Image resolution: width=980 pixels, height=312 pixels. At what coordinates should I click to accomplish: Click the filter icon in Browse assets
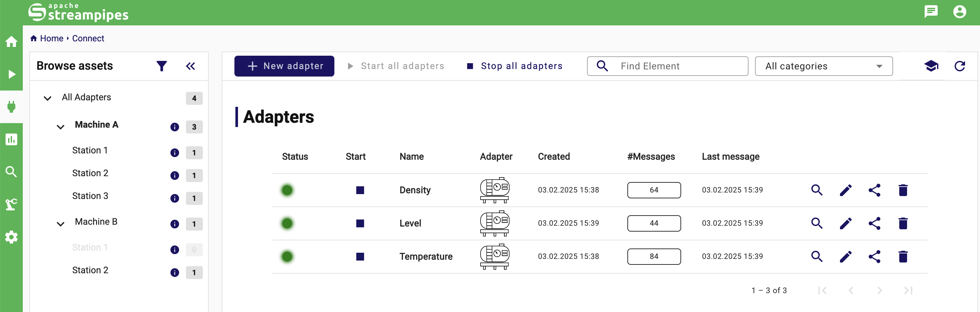[x=162, y=66]
